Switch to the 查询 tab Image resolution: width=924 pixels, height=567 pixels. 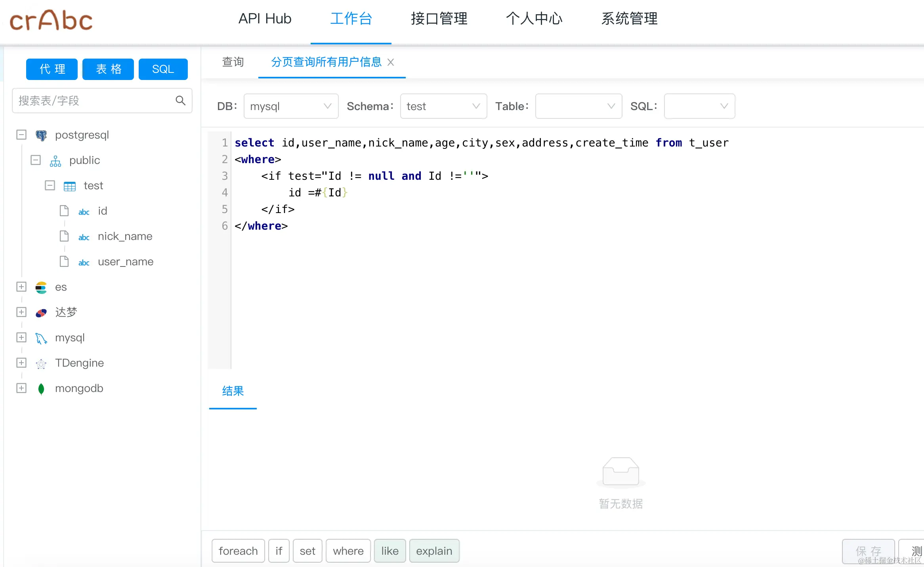pos(233,62)
